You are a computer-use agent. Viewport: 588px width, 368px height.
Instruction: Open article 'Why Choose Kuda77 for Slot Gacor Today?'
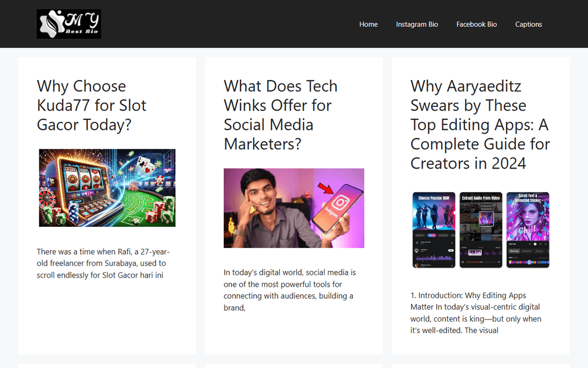[91, 106]
